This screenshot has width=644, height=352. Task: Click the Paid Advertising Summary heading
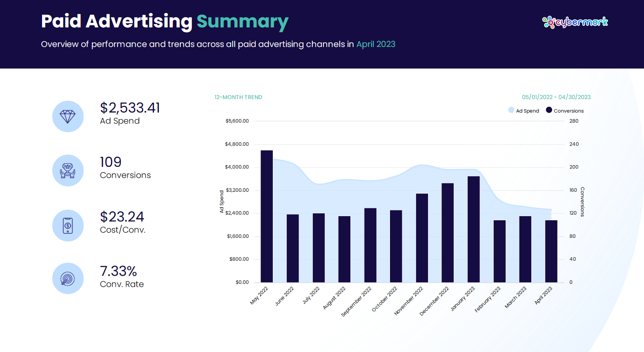(x=165, y=22)
